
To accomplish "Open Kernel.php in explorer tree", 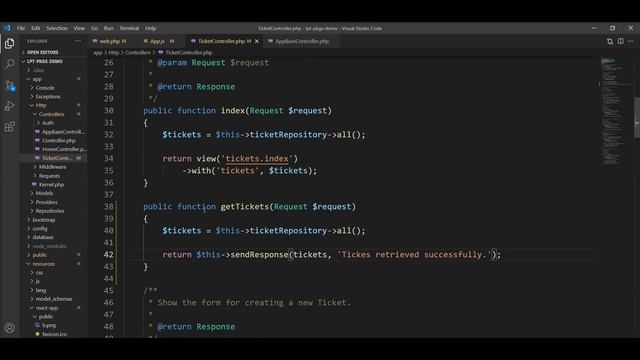I will coord(51,184).
